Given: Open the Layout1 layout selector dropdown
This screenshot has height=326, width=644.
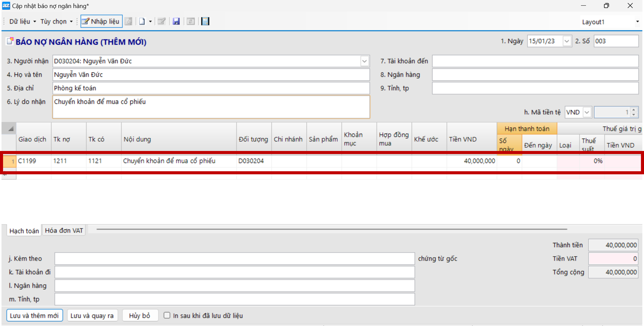Looking at the screenshot, I should coord(637,22).
